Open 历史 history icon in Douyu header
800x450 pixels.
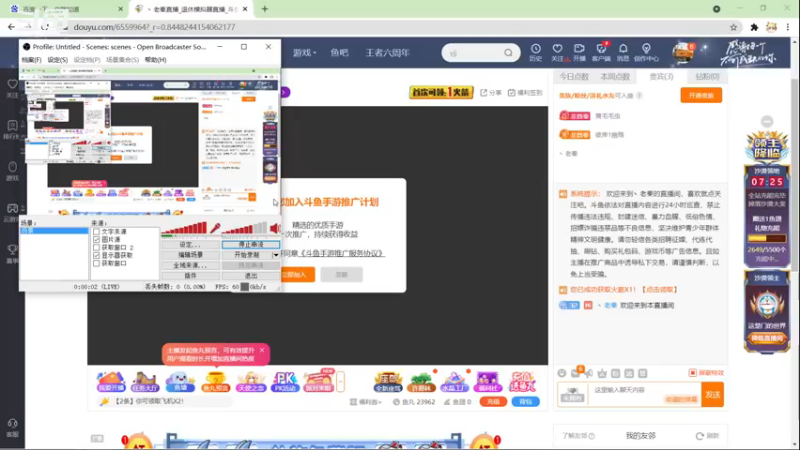(535, 52)
